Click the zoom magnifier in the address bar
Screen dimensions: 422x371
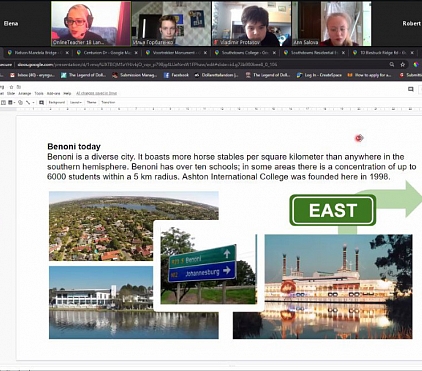392,64
